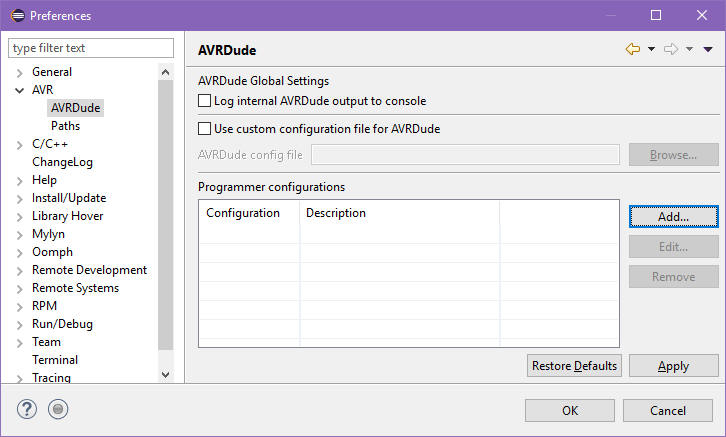Click the round record icon beside Help
Screen dimensions: 726x437
pos(58,408)
